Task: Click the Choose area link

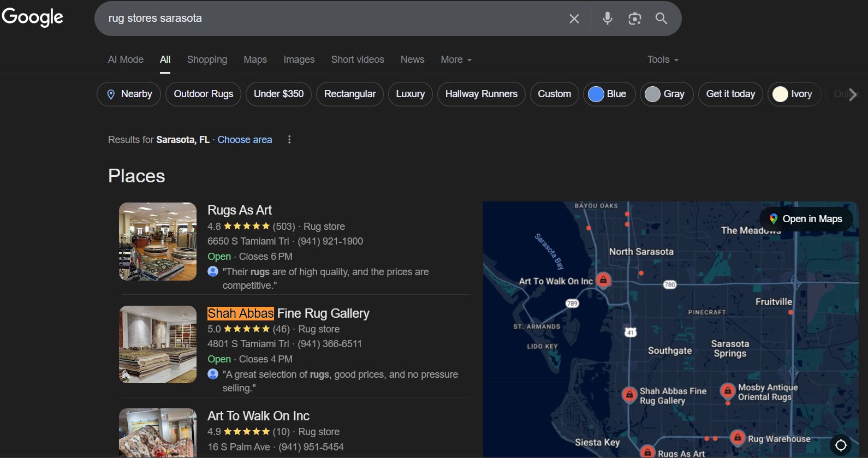Action: point(245,140)
